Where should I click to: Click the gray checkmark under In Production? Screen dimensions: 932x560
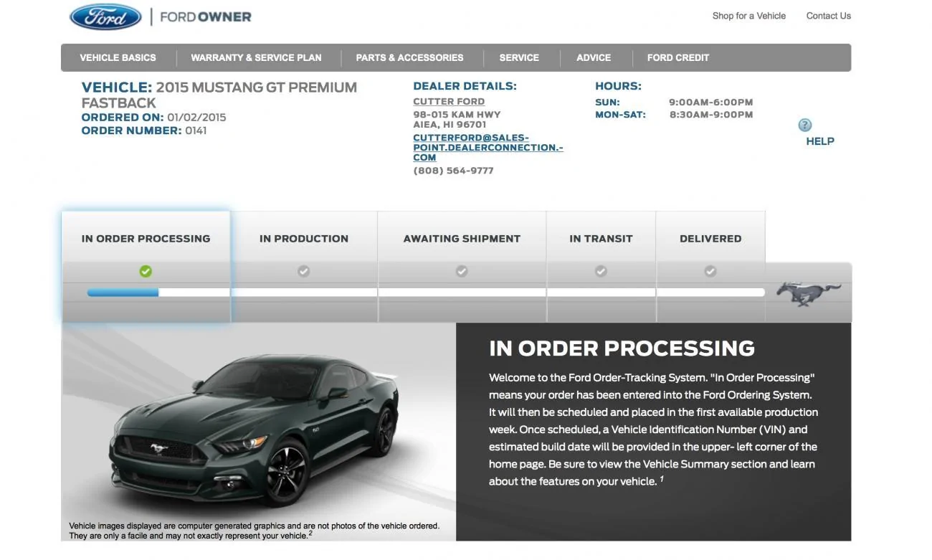304,271
